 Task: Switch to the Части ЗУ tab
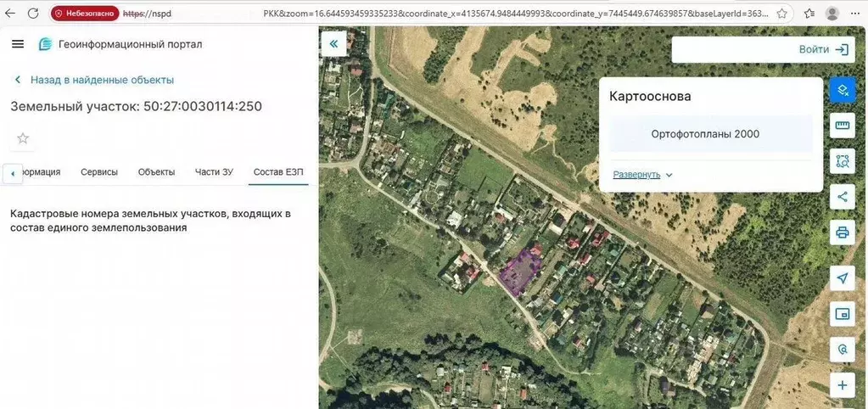click(x=214, y=172)
